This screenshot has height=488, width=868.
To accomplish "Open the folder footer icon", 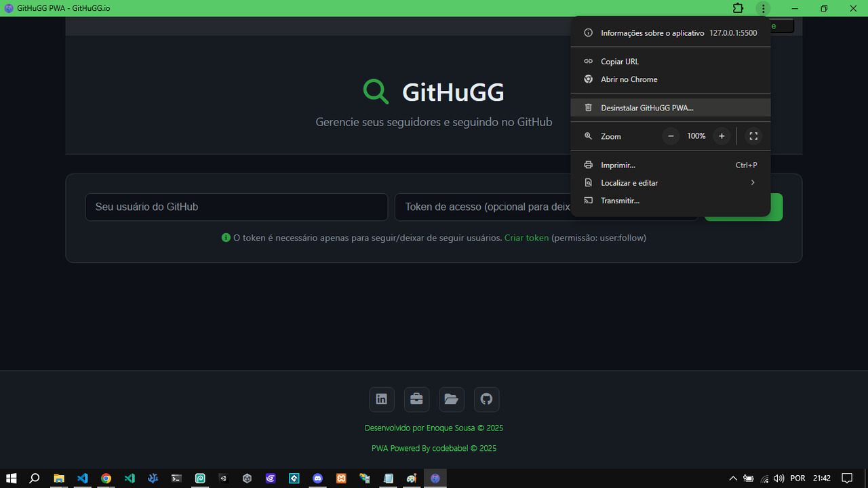I will click(x=452, y=399).
